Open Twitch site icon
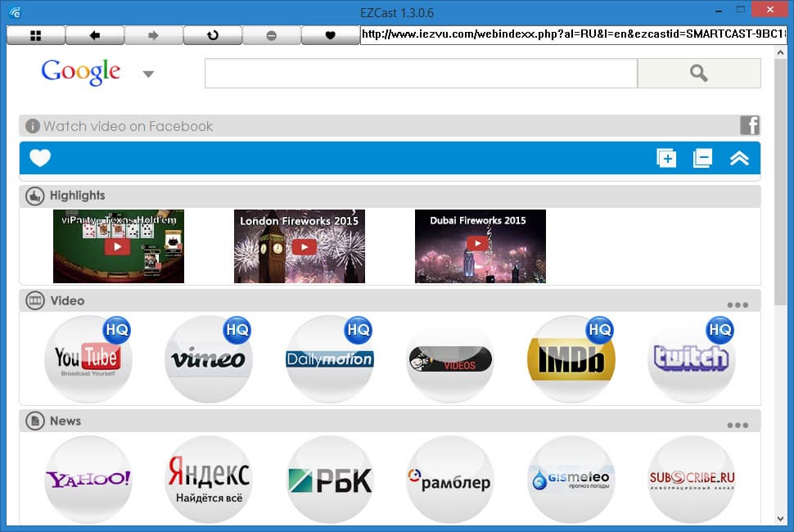This screenshot has width=794, height=532. coord(692,358)
